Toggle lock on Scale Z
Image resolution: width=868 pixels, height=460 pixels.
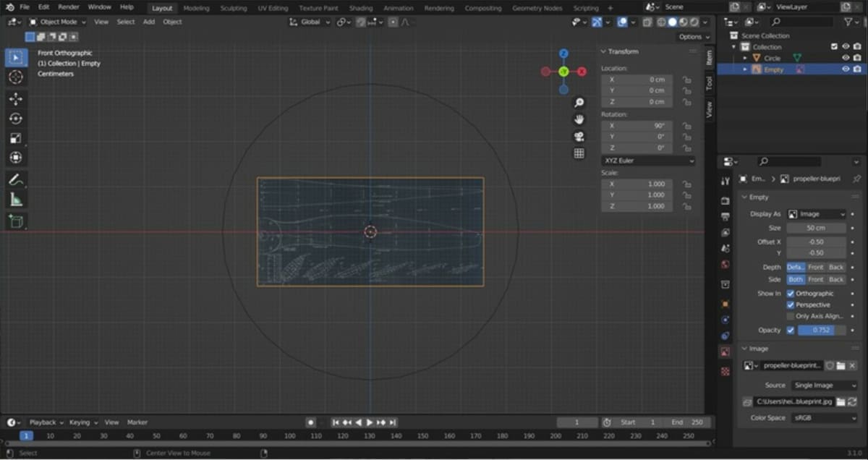[x=686, y=207]
